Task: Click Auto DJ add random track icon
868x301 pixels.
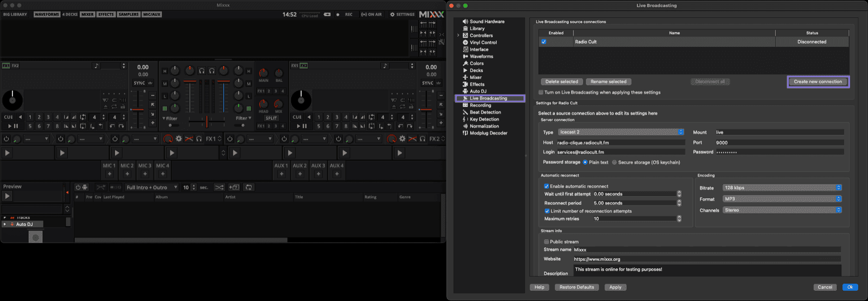Action: 234,187
